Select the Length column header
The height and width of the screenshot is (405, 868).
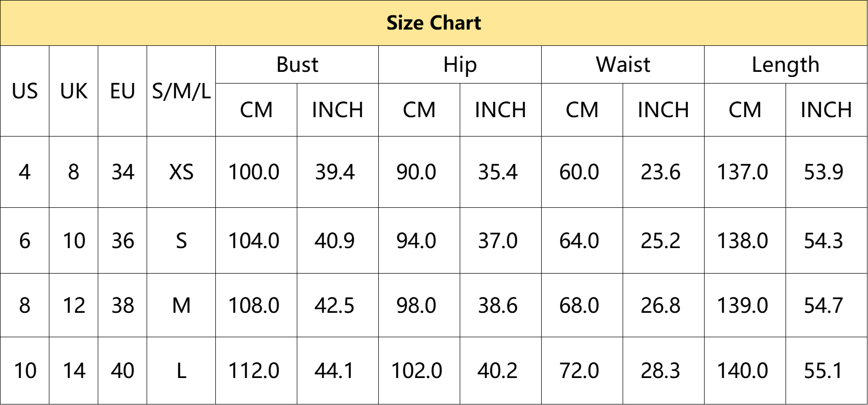coord(786,65)
